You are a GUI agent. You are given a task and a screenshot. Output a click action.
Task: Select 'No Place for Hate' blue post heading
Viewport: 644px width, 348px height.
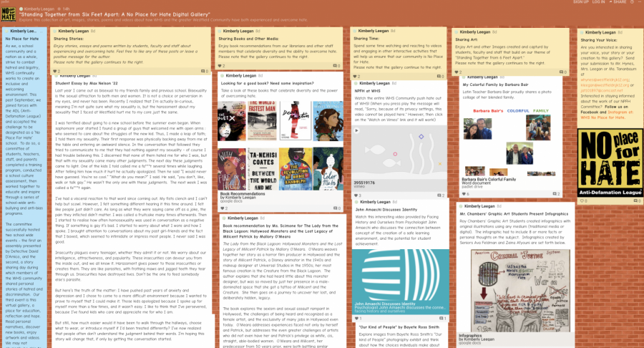(22, 39)
